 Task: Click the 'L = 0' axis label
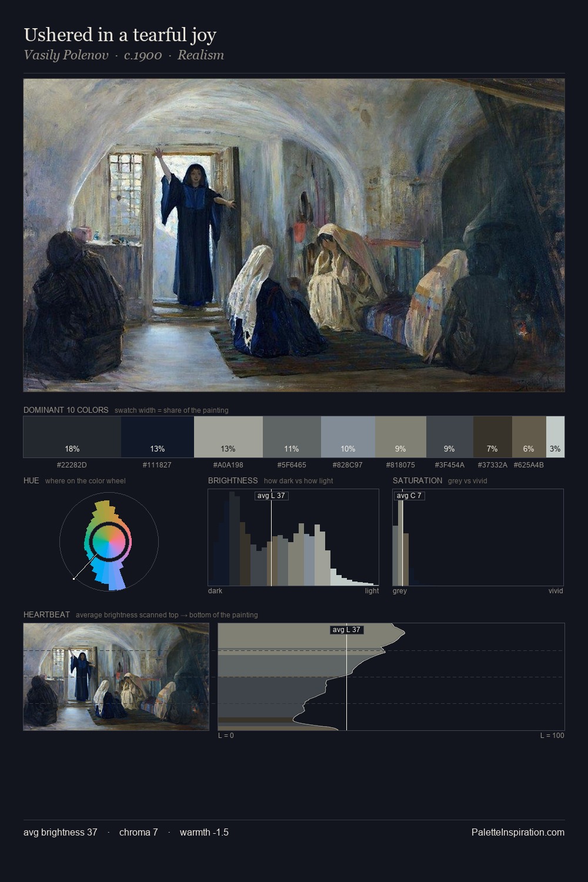226,736
